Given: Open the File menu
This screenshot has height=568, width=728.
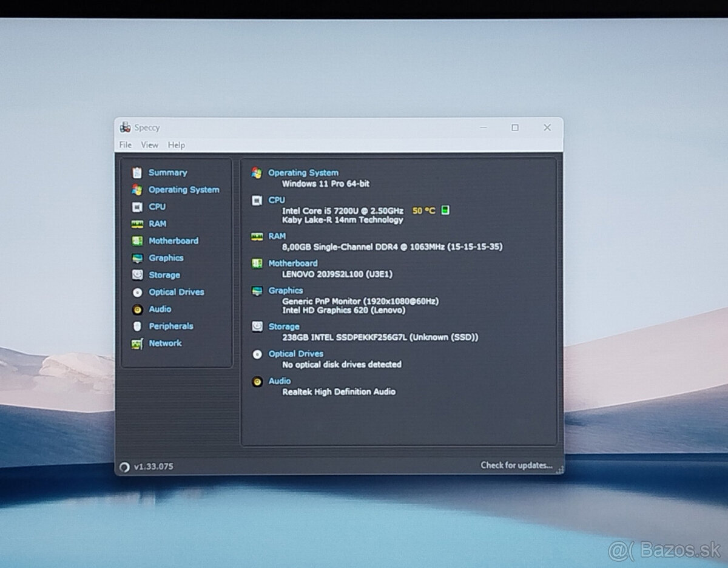Looking at the screenshot, I should 126,145.
